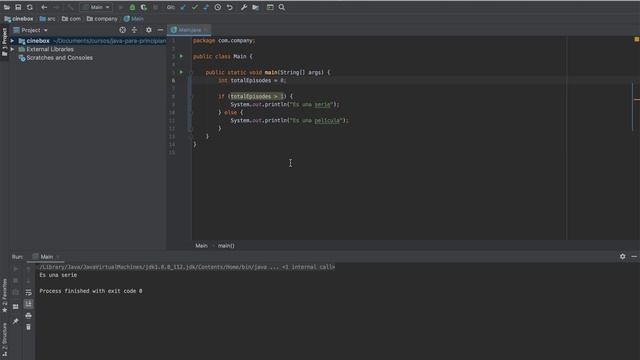
Task: Place cursor in totalEpisodes declaration line
Action: 252,81
